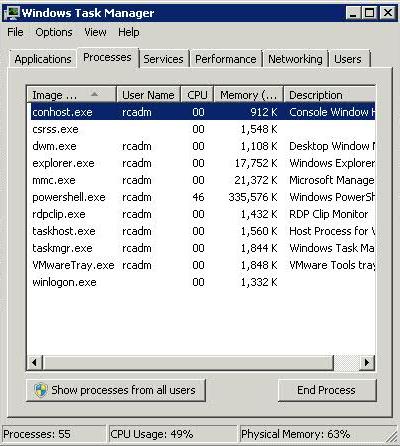Close the Windows Task Manager window
This screenshot has height=446, width=400.
click(387, 13)
